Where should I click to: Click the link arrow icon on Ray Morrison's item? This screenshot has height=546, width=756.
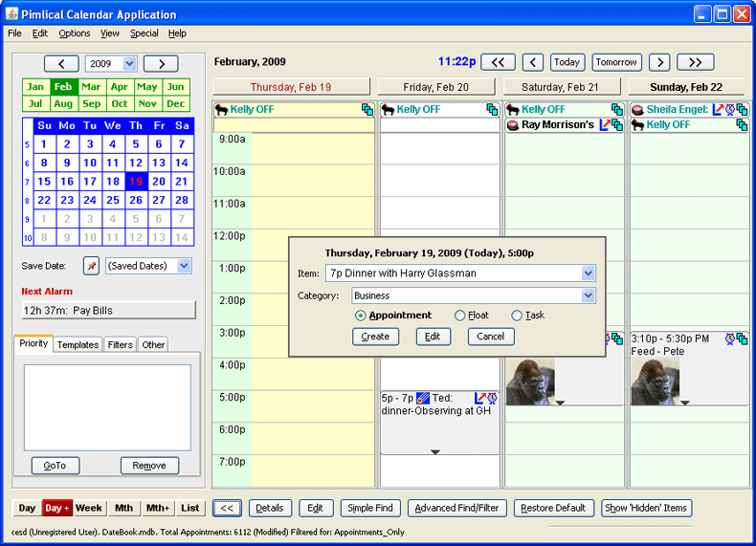(605, 125)
